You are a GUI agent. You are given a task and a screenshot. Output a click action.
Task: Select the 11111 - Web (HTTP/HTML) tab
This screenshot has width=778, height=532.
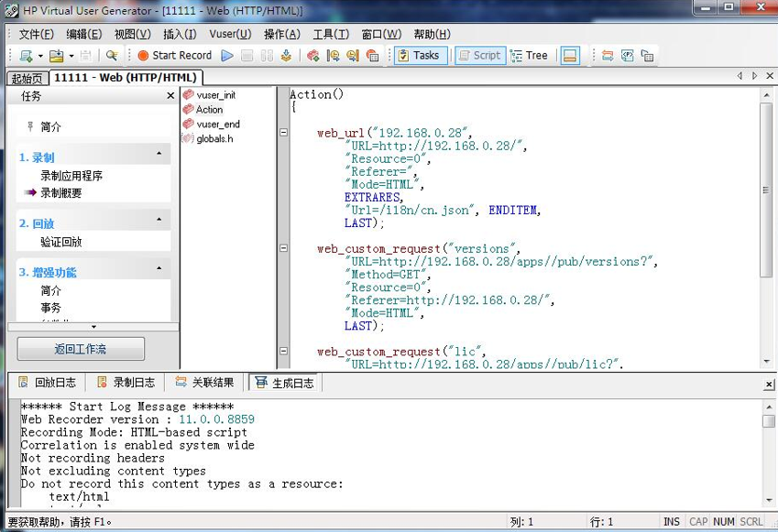126,77
